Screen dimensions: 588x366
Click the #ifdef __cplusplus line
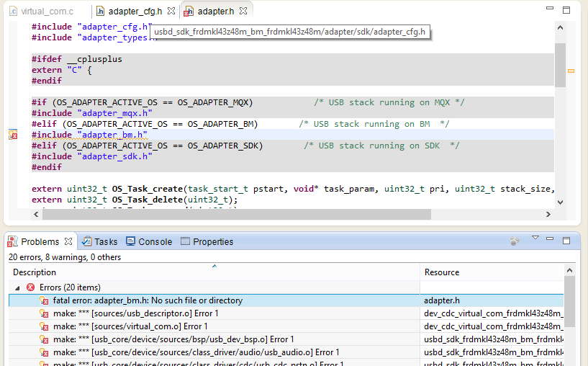point(77,59)
